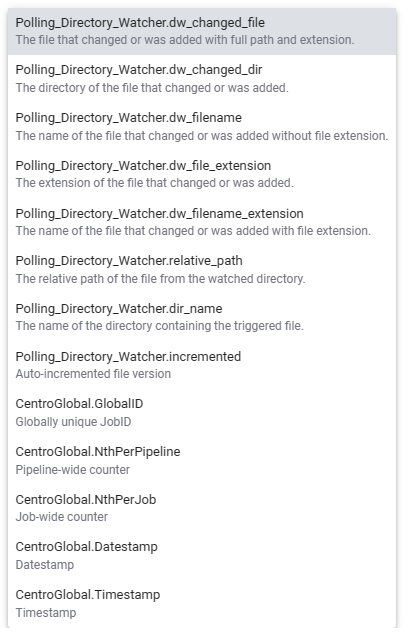This screenshot has width=408, height=636.
Task: Choose Polling_Directory_Watcher.dw_changed_dir entry
Action: tap(202, 79)
